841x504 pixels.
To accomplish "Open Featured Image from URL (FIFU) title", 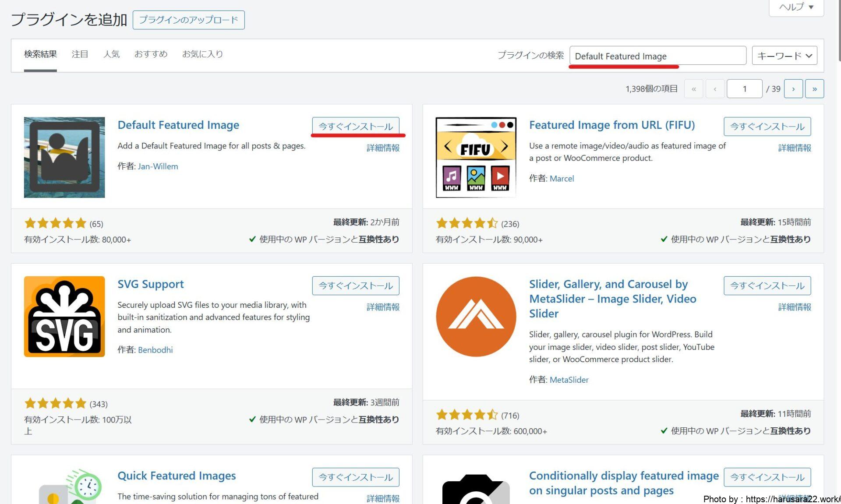I will (611, 125).
